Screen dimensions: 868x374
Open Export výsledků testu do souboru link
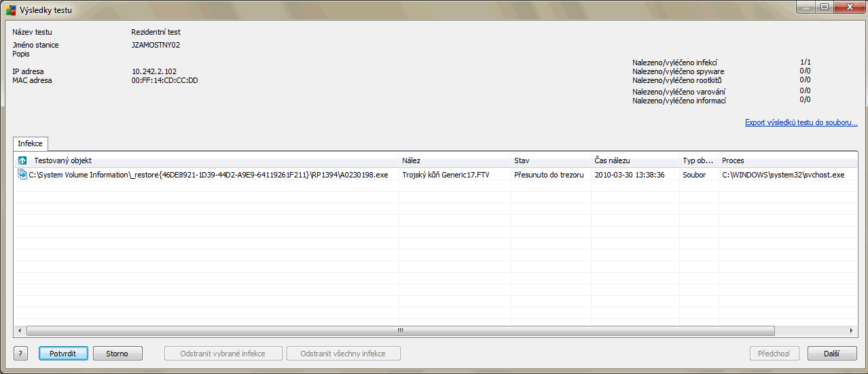801,123
